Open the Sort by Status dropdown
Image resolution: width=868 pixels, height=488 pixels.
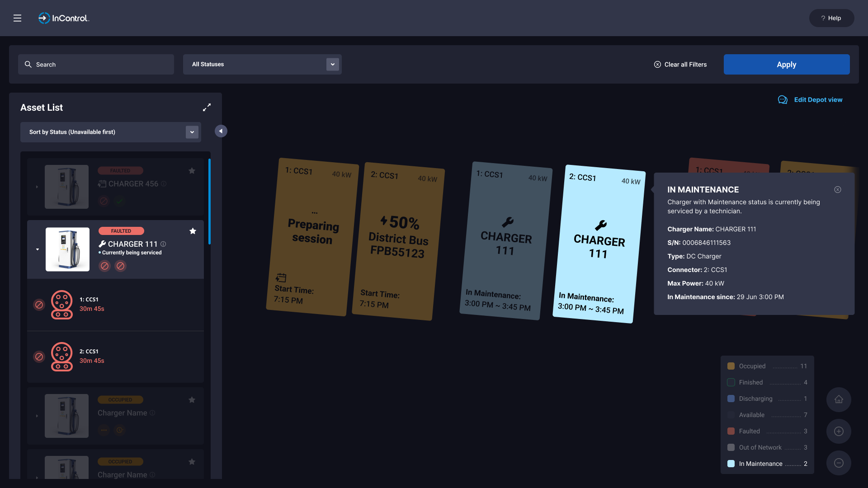[x=192, y=132]
